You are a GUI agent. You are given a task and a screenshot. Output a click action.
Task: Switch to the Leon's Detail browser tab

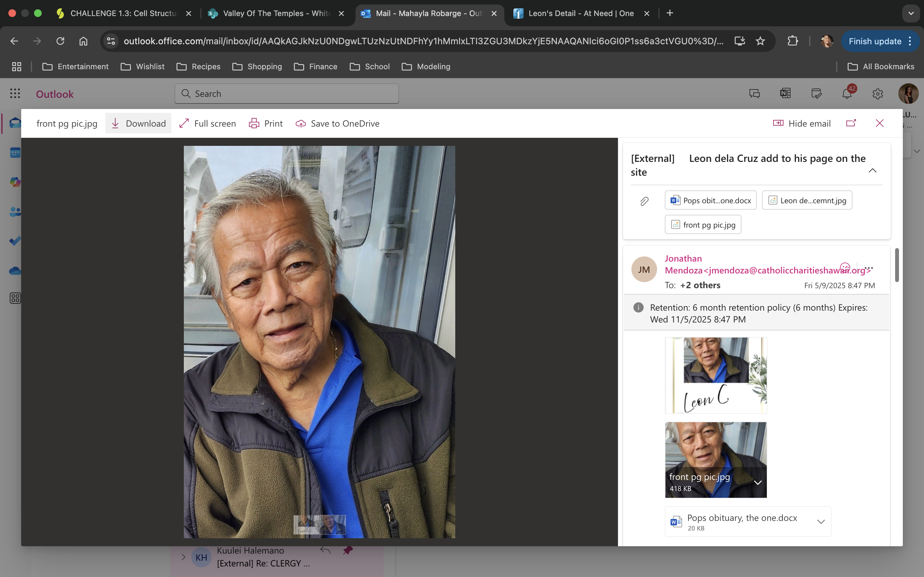pyautogui.click(x=580, y=13)
